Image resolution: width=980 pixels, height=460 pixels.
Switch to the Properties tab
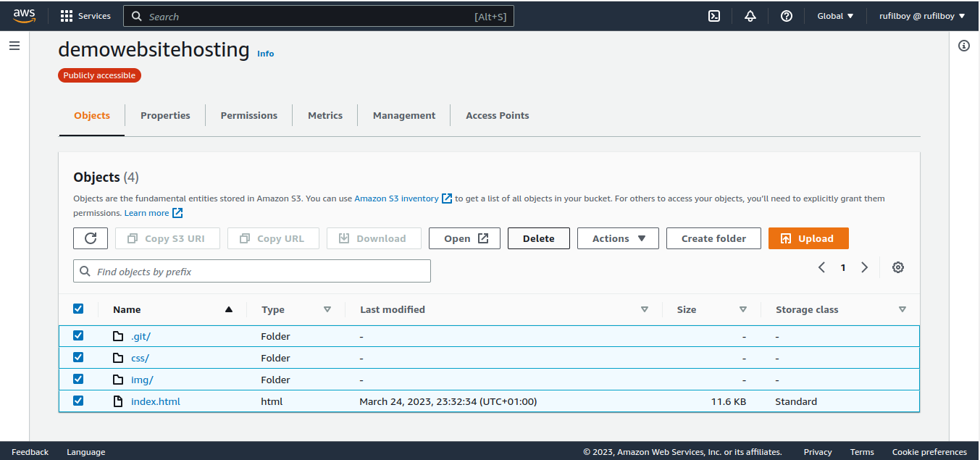click(165, 115)
